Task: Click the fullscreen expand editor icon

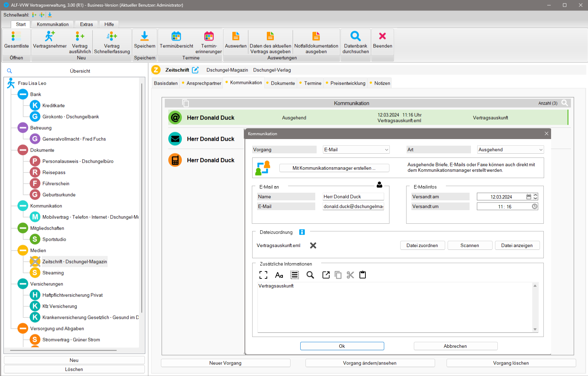Action: [x=263, y=275]
